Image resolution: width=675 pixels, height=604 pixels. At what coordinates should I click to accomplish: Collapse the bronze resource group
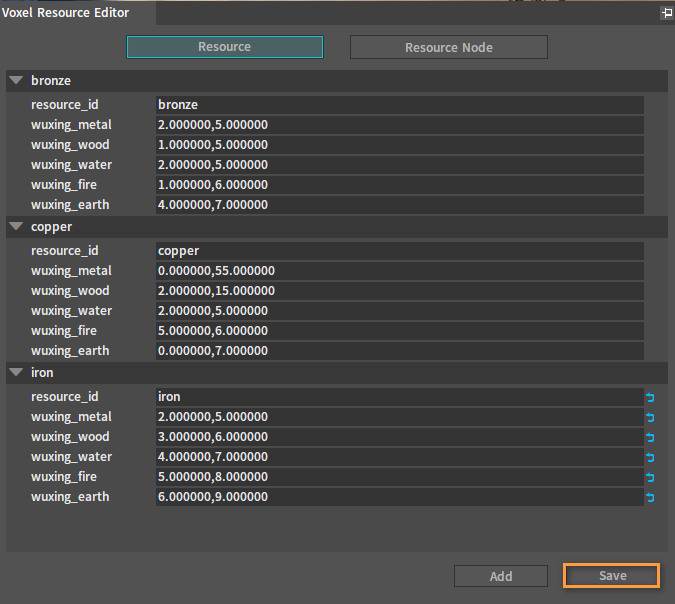[16, 80]
